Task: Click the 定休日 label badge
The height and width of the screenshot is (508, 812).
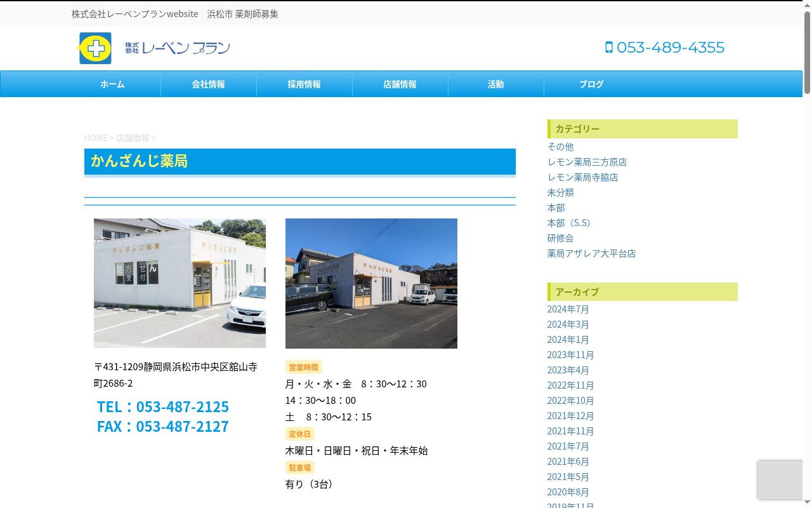Action: pos(300,434)
